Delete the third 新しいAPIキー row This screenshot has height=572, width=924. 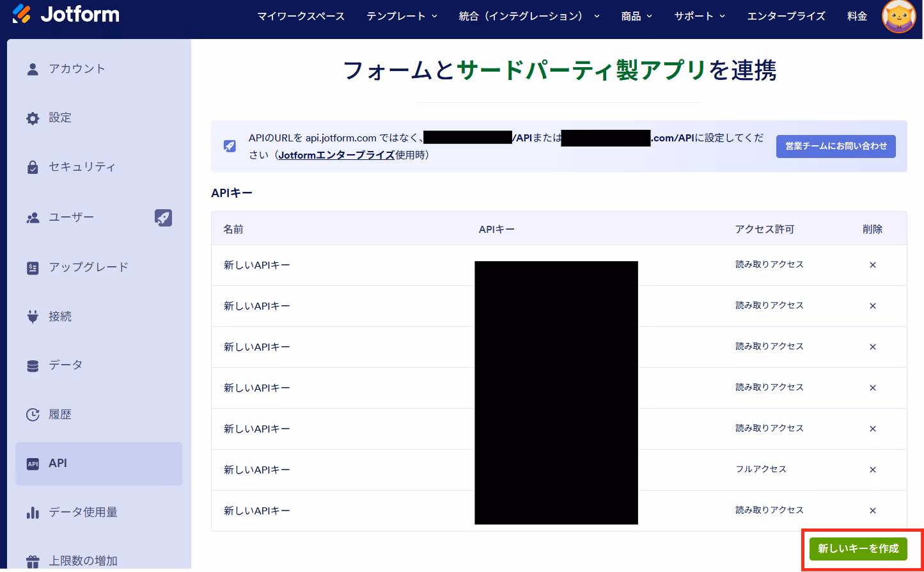(873, 347)
